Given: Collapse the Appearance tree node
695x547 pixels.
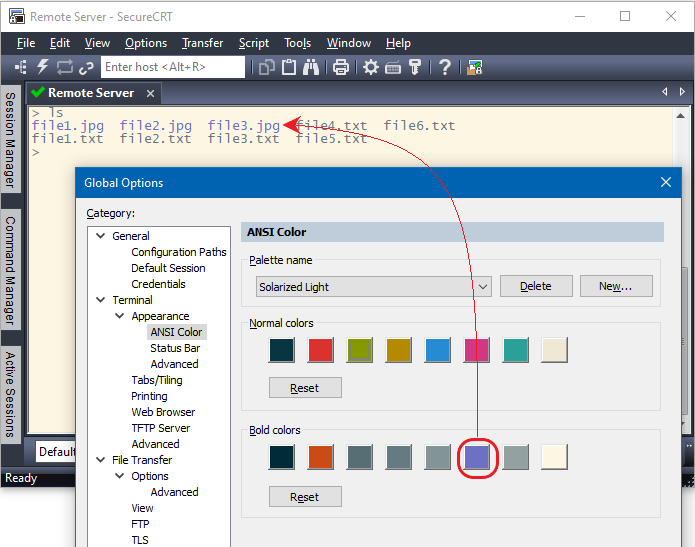Looking at the screenshot, I should tap(120, 316).
